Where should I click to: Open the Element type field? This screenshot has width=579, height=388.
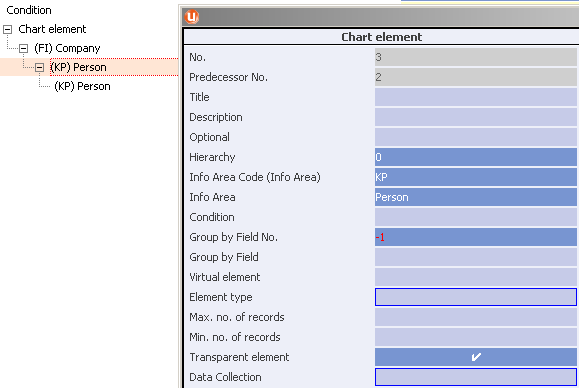coord(476,297)
